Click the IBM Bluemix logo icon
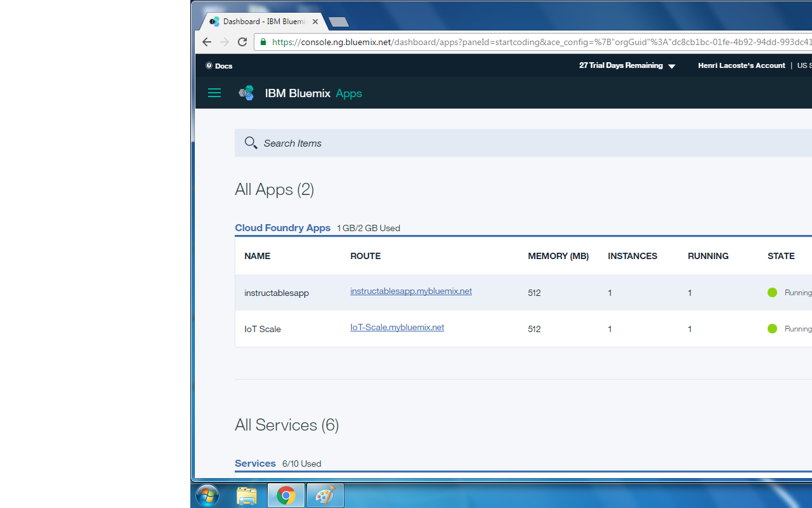812x508 pixels. click(x=246, y=93)
